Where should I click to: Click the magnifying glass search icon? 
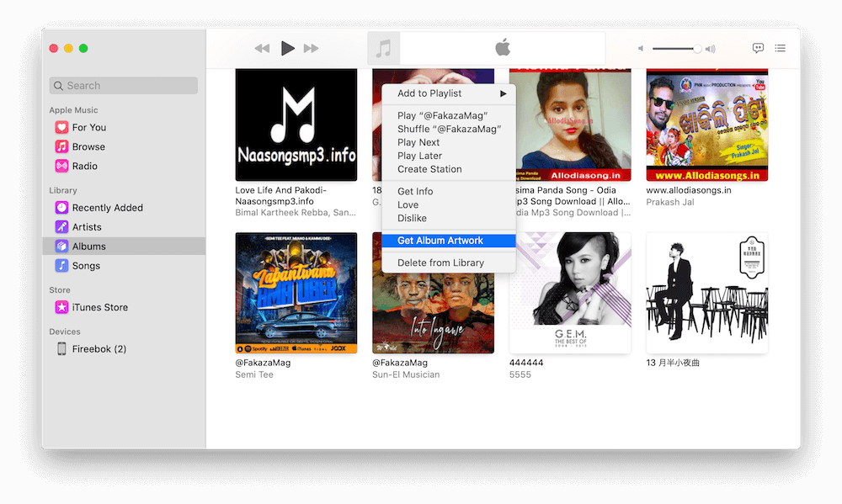pos(59,86)
